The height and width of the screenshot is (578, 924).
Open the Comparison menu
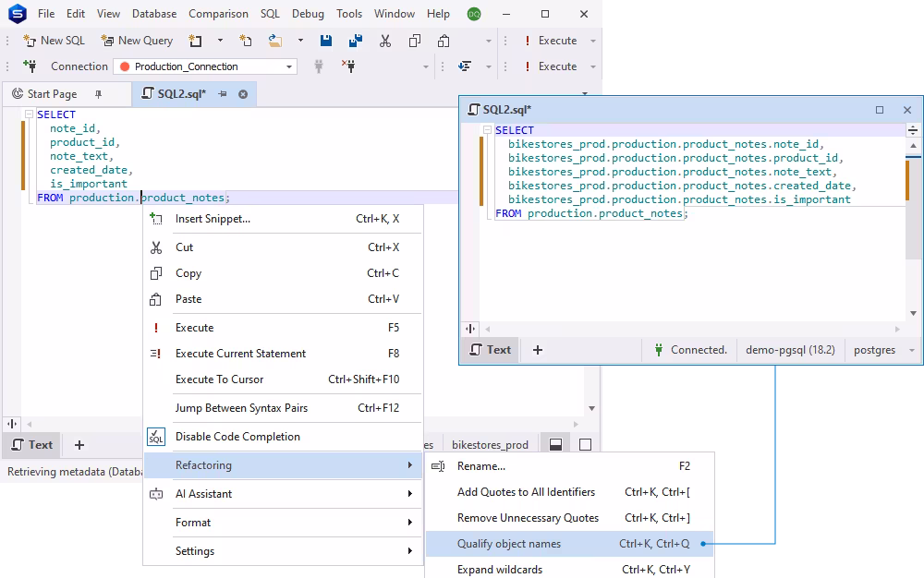point(218,14)
